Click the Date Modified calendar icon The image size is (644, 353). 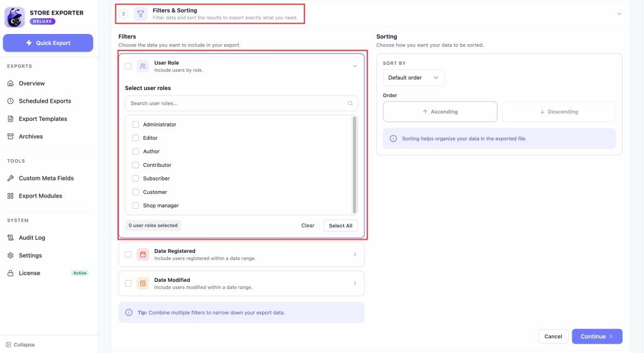pyautogui.click(x=143, y=284)
